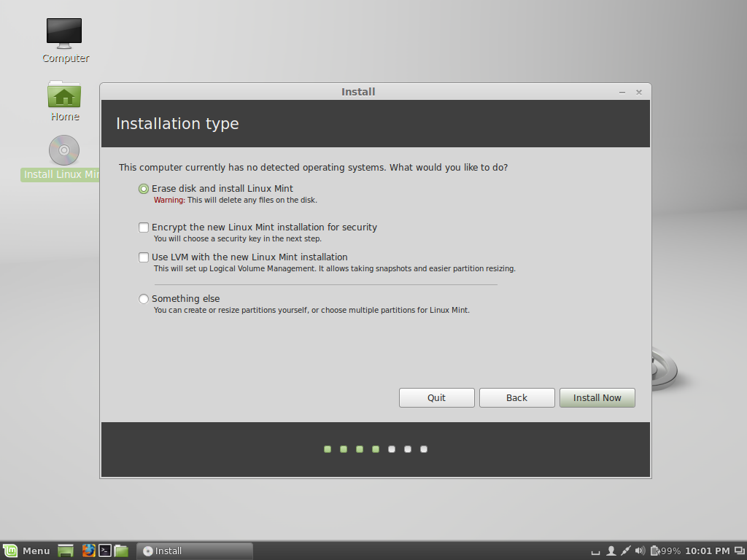Click the red Warning text
Viewport: 747px width, 560px height.
point(169,200)
